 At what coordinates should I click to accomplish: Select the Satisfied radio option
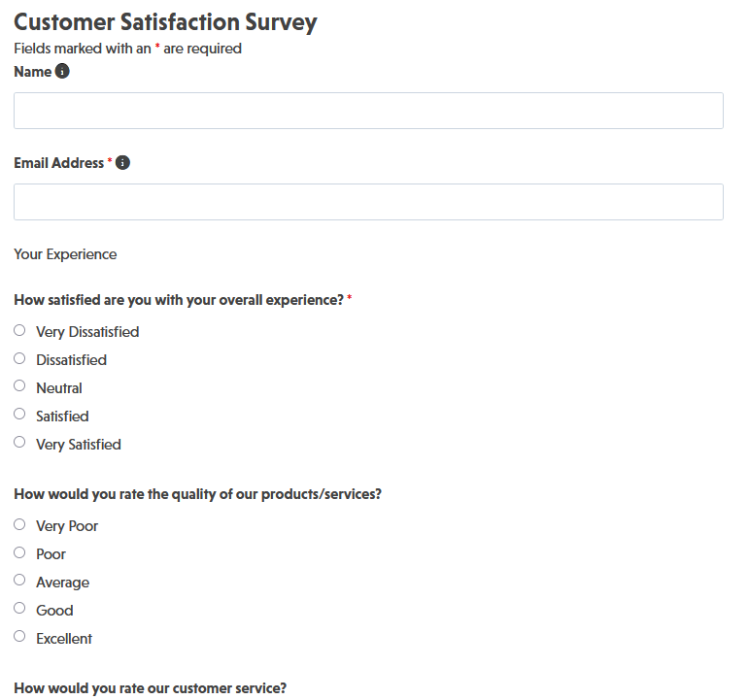(x=19, y=415)
